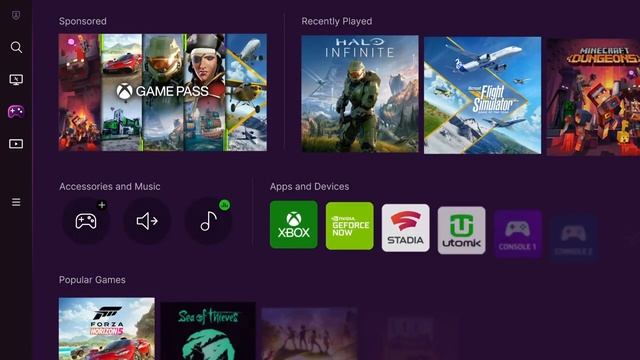Select the monitor screen icon in sidebar

[x=16, y=79]
